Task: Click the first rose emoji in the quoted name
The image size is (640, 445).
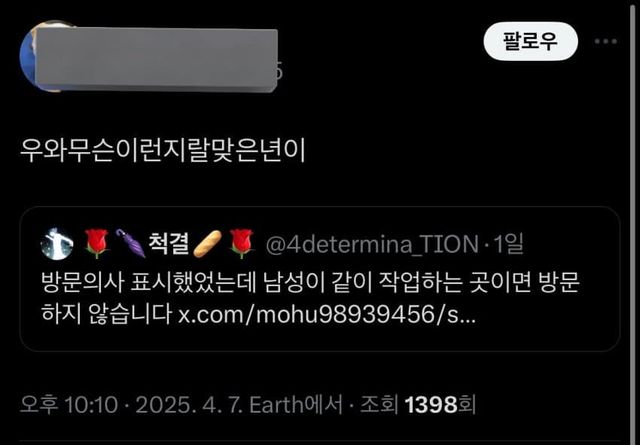Action: click(x=96, y=244)
